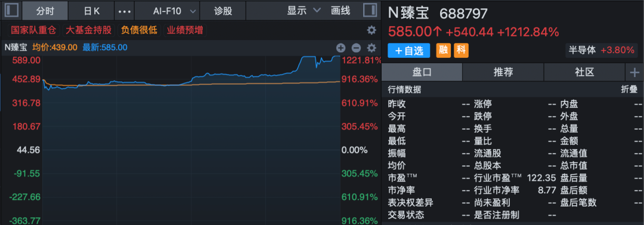Expand the 显示 display dropdown
The image size is (644, 225).
[304, 11]
